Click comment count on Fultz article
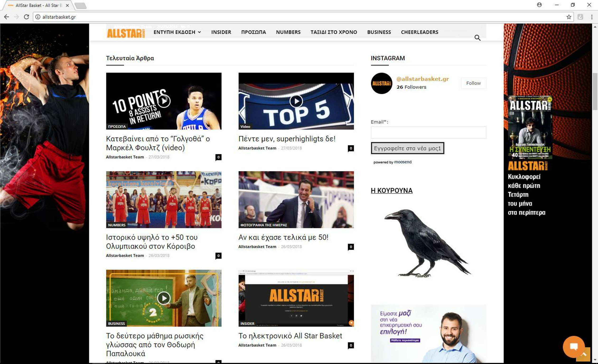Viewport: 598px width, 364px height. [x=218, y=157]
